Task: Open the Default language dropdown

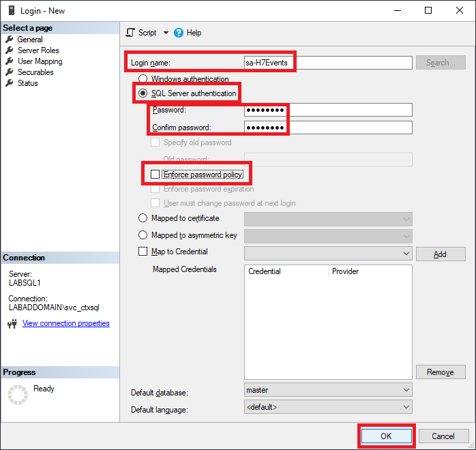Action: coord(406,406)
